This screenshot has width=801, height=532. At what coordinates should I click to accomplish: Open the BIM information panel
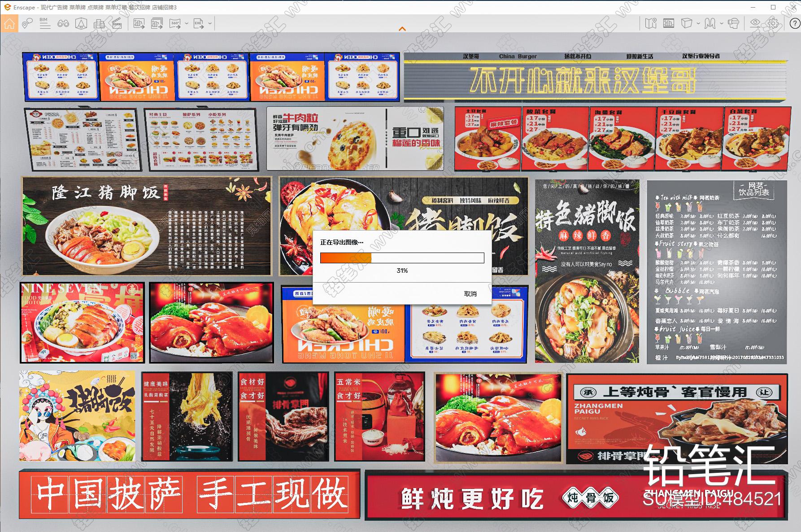[x=45, y=23]
